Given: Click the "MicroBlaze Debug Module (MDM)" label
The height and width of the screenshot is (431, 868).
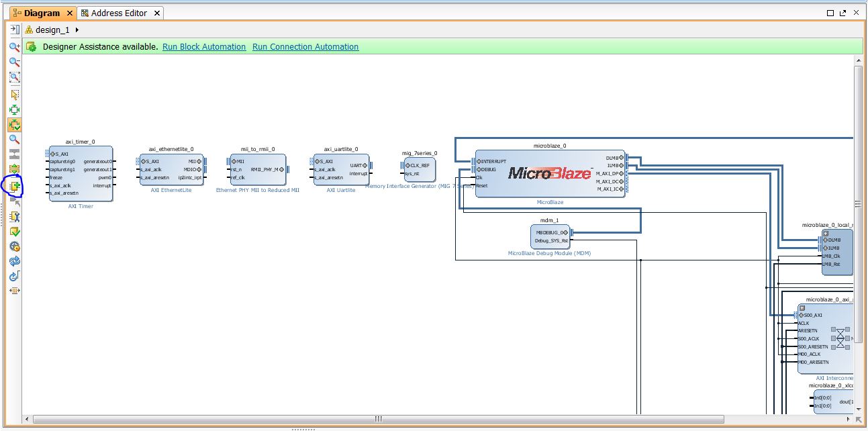Looking at the screenshot, I should 549,253.
